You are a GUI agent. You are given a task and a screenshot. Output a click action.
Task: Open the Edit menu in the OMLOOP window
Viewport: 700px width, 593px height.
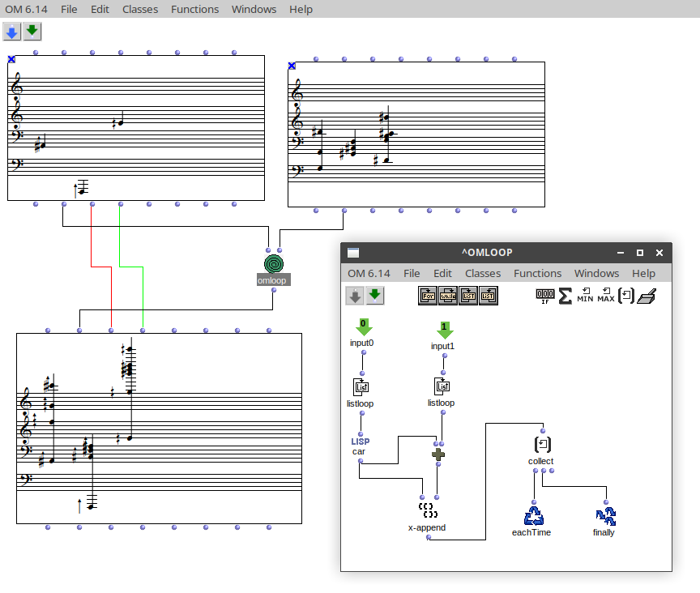pyautogui.click(x=442, y=273)
